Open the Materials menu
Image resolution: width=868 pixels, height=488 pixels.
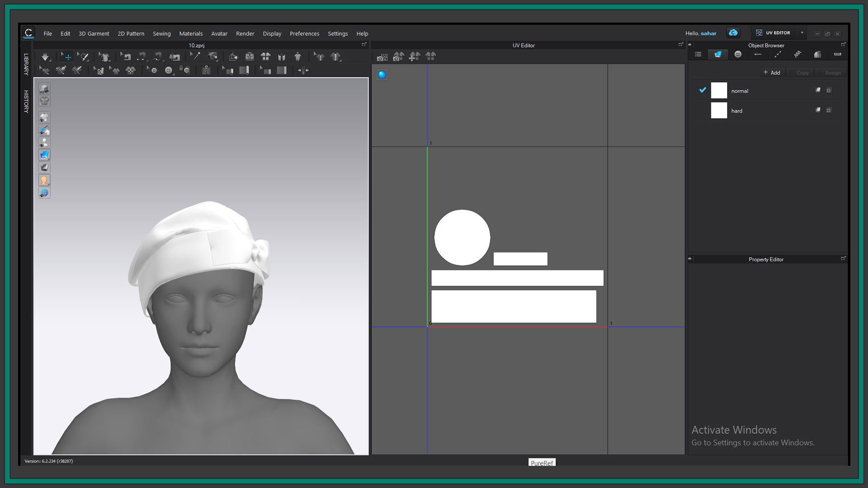(191, 33)
